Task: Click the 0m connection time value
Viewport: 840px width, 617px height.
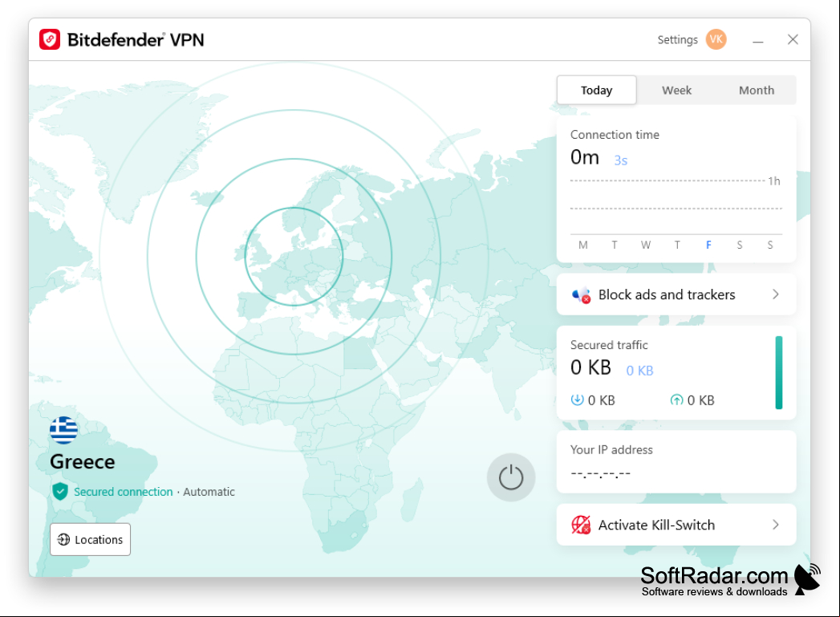Action: click(584, 157)
